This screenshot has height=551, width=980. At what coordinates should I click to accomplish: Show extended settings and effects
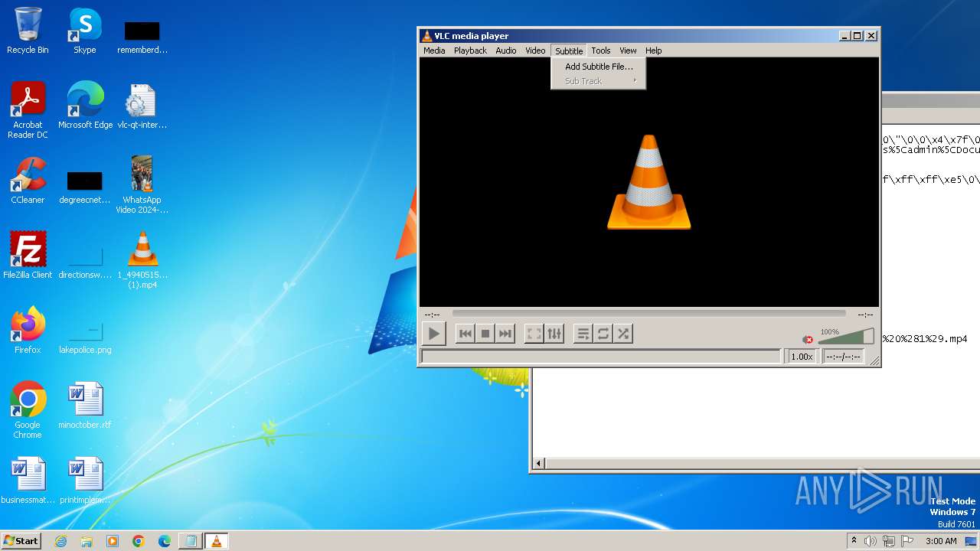point(554,334)
